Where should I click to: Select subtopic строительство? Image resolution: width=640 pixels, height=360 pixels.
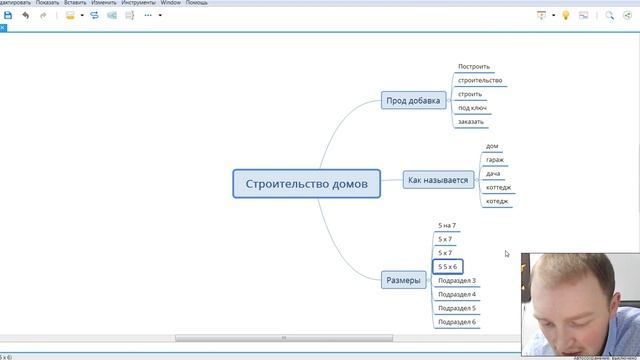[480, 80]
